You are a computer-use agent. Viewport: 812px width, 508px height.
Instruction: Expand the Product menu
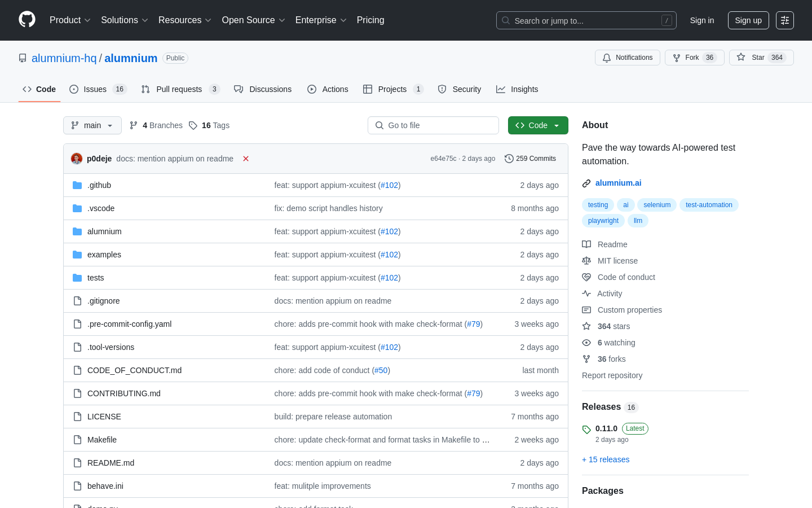click(70, 20)
